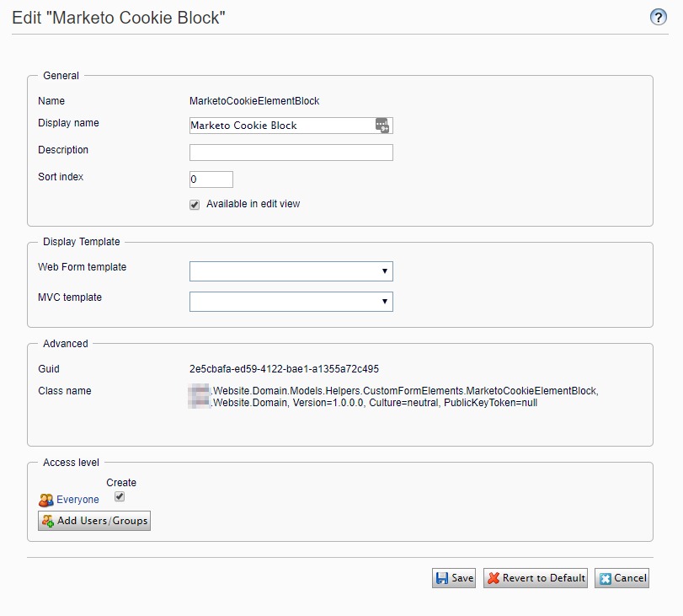Open the Web Form template dropdown
683x616 pixels.
point(291,271)
